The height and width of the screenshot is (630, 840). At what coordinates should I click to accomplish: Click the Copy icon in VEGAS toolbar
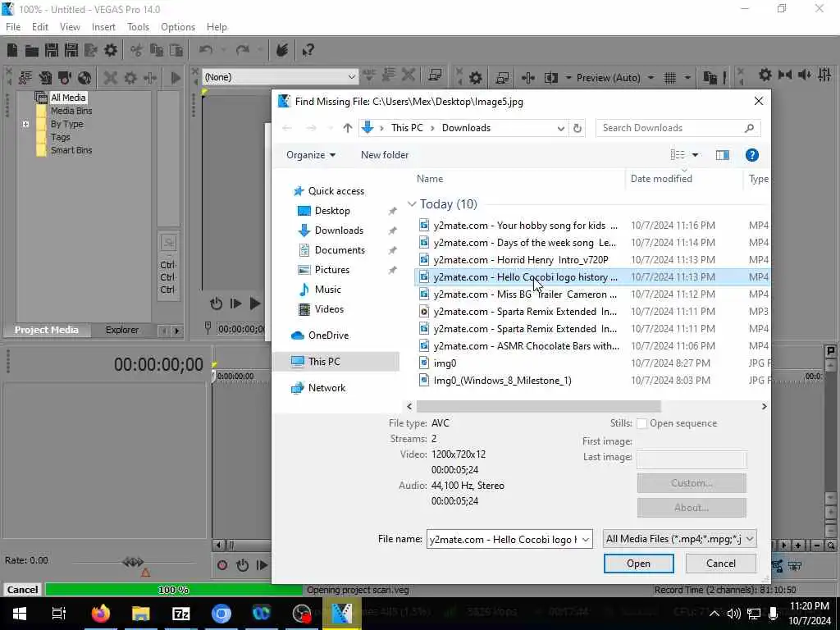[x=157, y=50]
